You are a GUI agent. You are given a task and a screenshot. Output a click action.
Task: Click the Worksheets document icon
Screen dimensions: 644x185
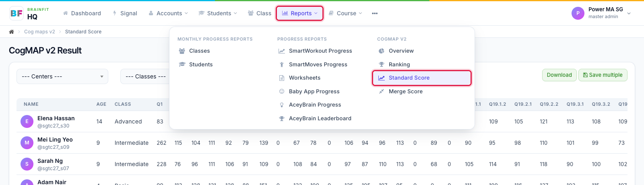point(282,78)
